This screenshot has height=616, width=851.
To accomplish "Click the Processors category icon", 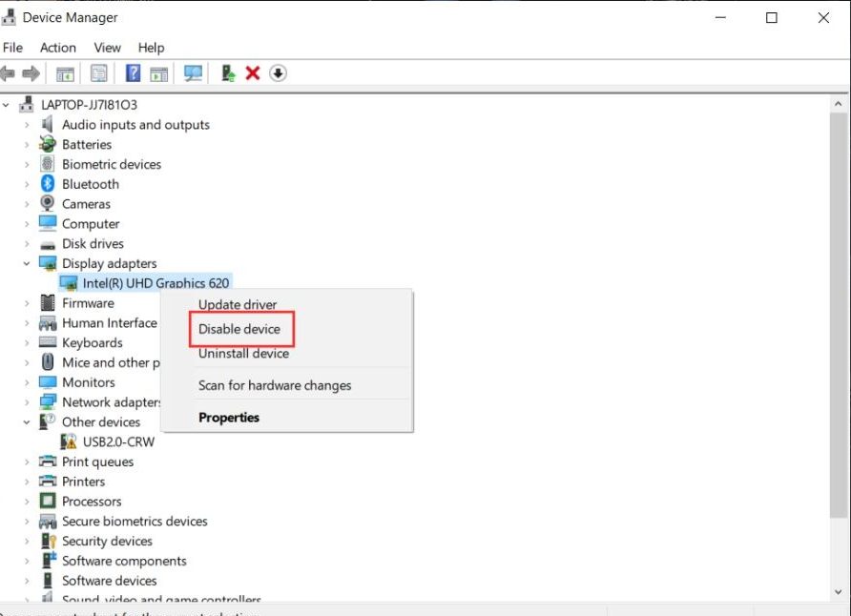I will (48, 501).
